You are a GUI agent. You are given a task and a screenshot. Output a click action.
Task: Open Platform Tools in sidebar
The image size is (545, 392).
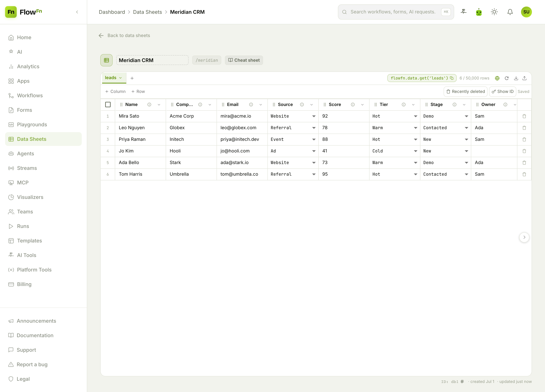click(x=43, y=270)
